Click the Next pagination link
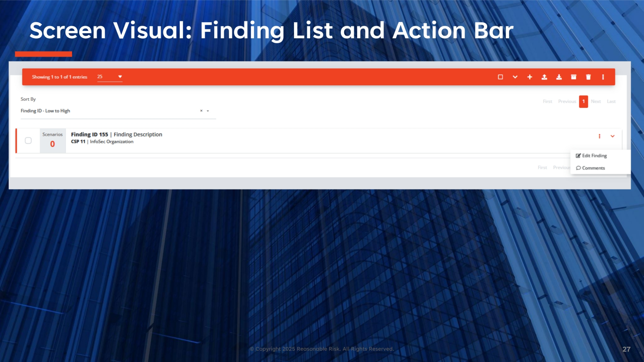Viewport: 644px width, 362px height. click(x=596, y=101)
